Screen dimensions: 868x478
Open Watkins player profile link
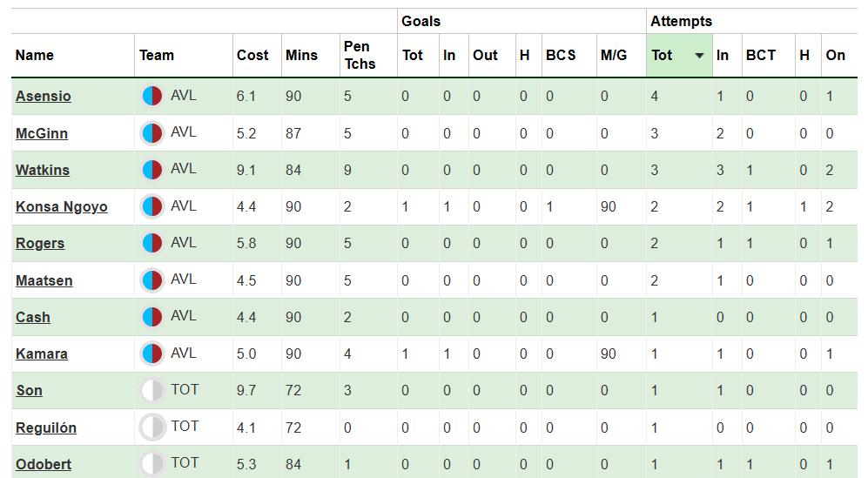pos(43,171)
